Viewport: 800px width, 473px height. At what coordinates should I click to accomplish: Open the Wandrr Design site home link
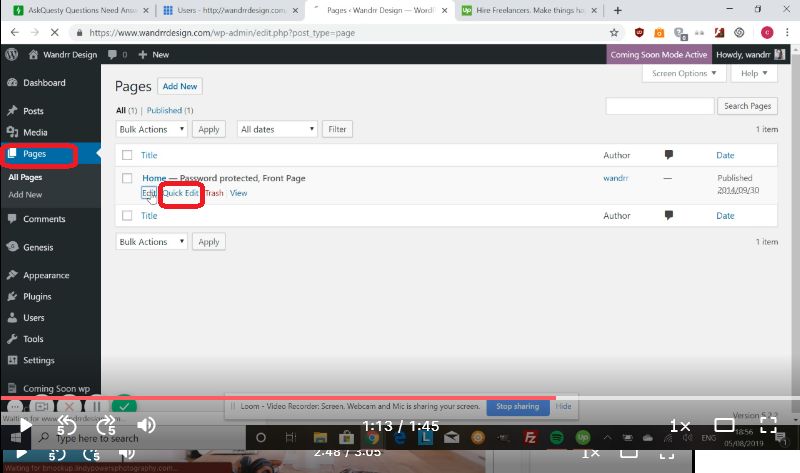click(x=63, y=55)
